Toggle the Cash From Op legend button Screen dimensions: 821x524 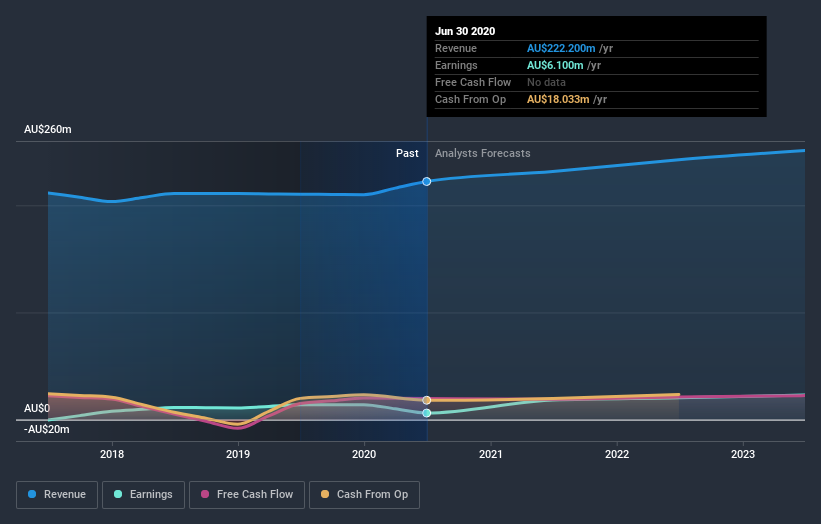364,495
